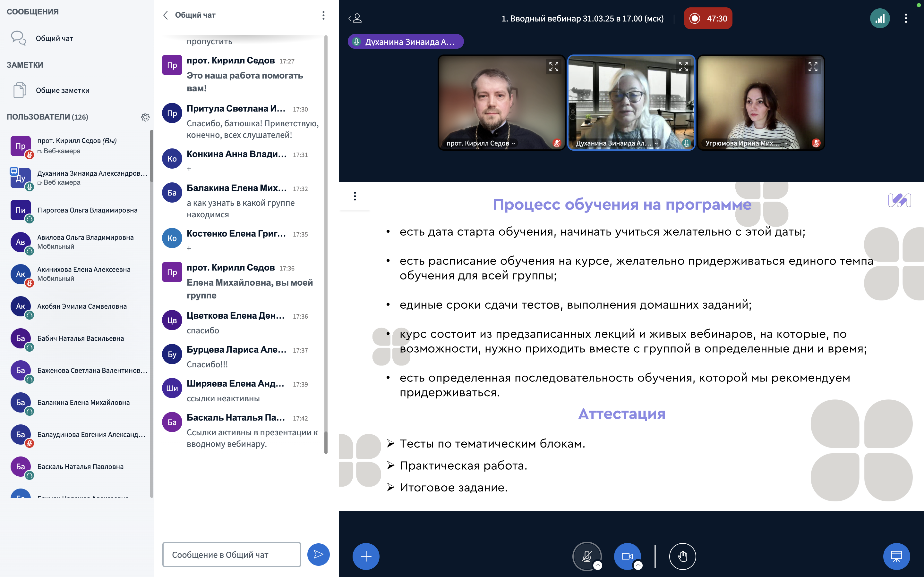Open microphone device options arrow
Screen dimensions: 924x577
(598, 565)
